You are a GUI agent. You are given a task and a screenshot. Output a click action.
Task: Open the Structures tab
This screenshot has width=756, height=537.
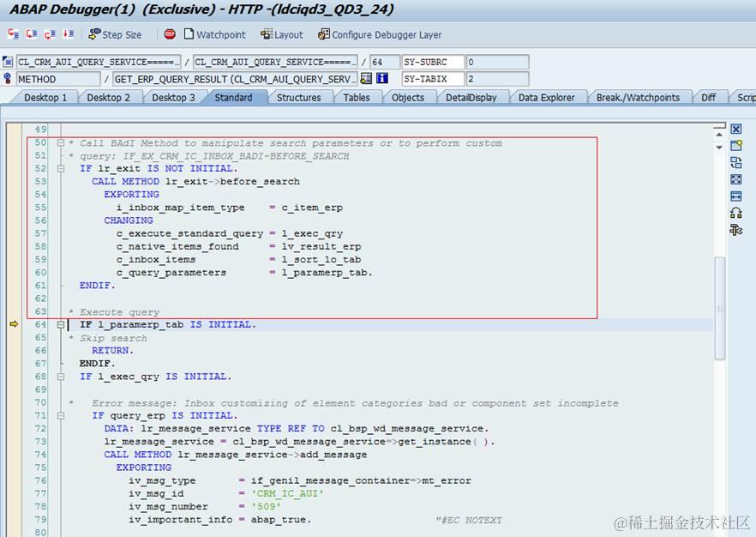point(299,98)
